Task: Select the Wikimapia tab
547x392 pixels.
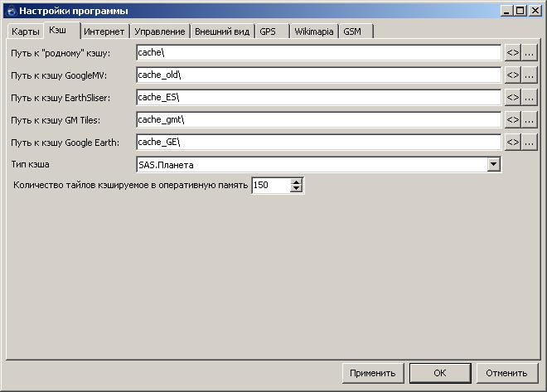Action: pos(313,31)
